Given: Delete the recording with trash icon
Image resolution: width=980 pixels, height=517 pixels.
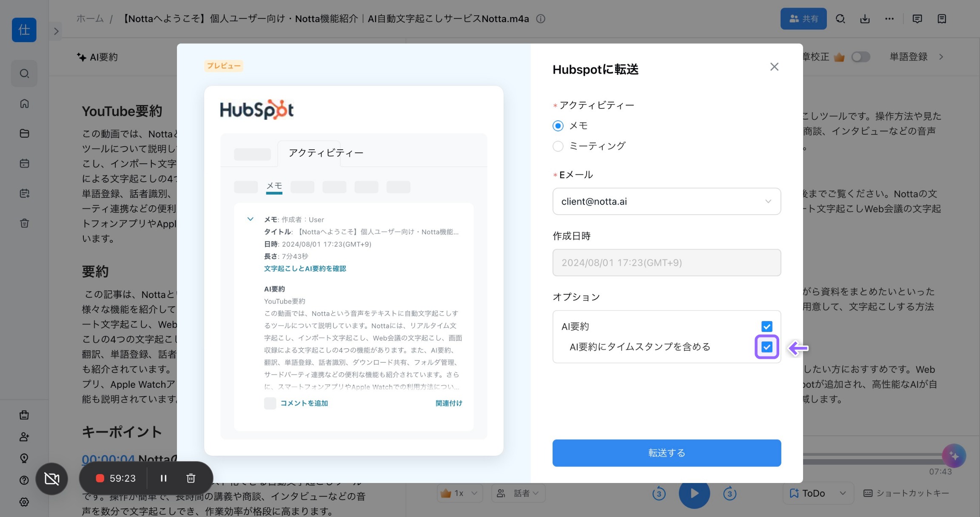Looking at the screenshot, I should pyautogui.click(x=191, y=478).
